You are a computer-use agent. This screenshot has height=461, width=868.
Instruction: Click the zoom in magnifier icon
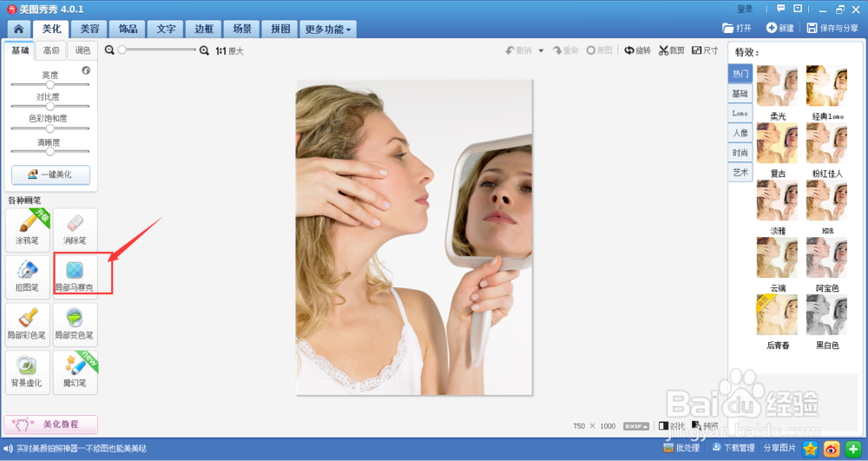pos(204,50)
